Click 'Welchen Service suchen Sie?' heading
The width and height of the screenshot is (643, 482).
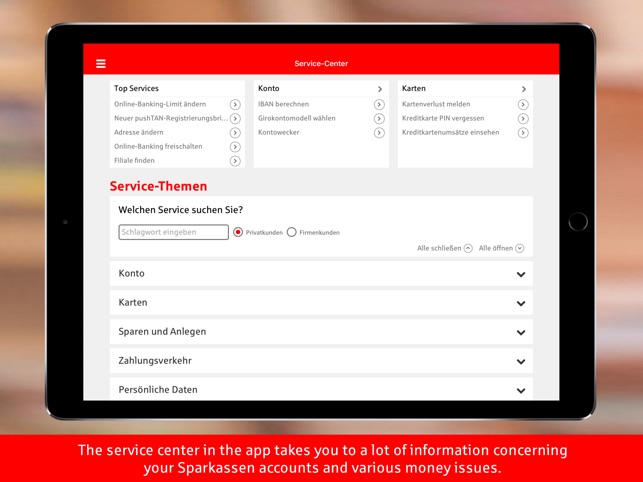tap(180, 210)
